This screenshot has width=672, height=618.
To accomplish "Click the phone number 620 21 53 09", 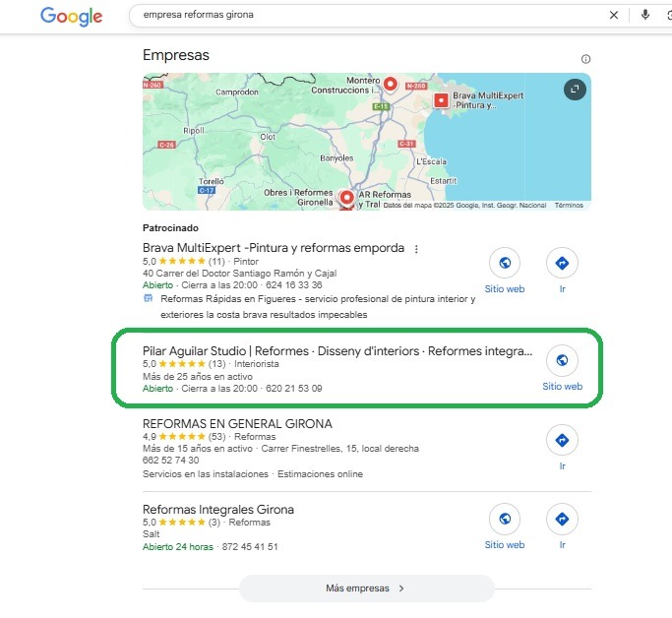I will pyautogui.click(x=293, y=389).
